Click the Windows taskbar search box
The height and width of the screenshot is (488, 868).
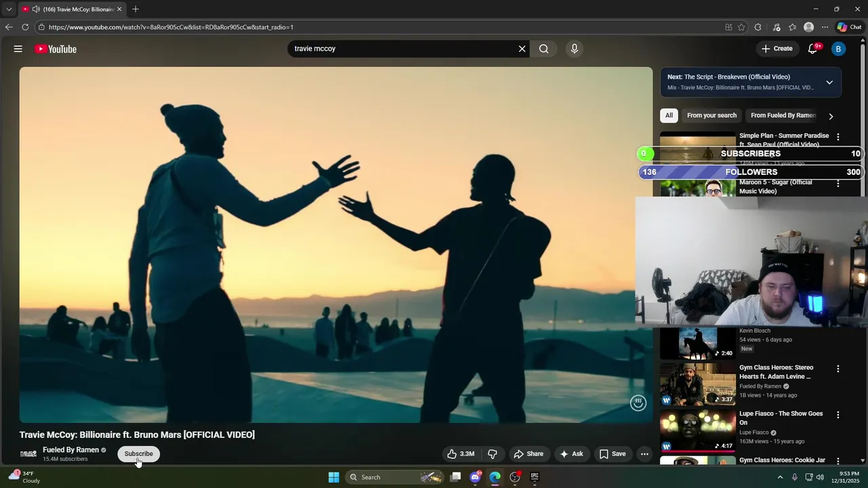tap(396, 477)
